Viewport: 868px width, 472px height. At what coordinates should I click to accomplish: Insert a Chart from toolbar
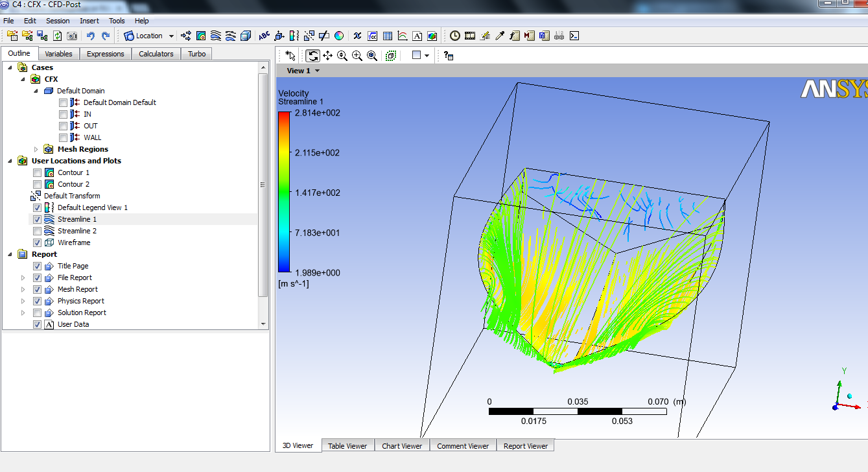pyautogui.click(x=403, y=36)
